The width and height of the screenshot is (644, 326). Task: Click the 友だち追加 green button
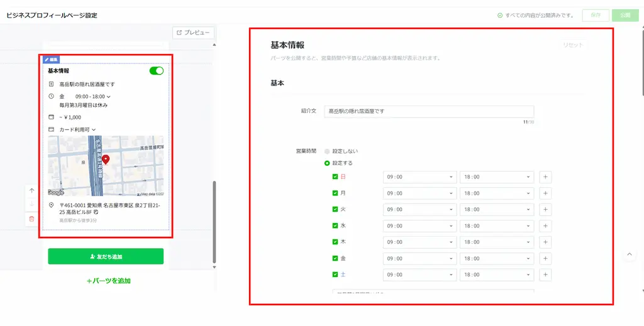106,256
